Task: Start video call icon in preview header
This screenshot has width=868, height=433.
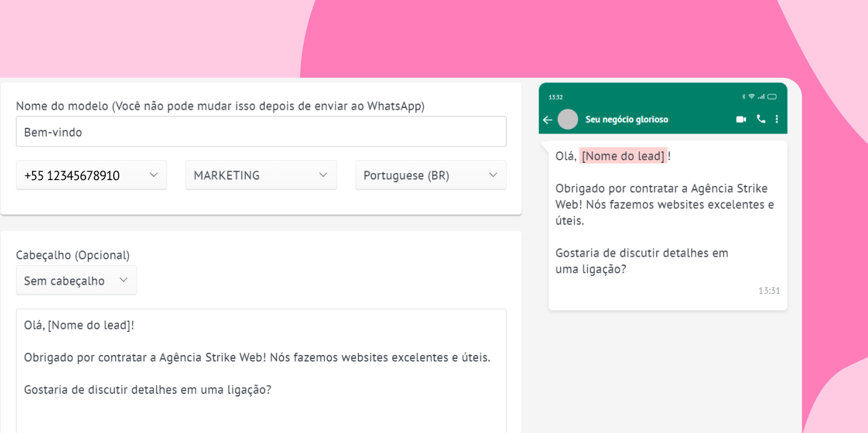Action: pos(741,119)
